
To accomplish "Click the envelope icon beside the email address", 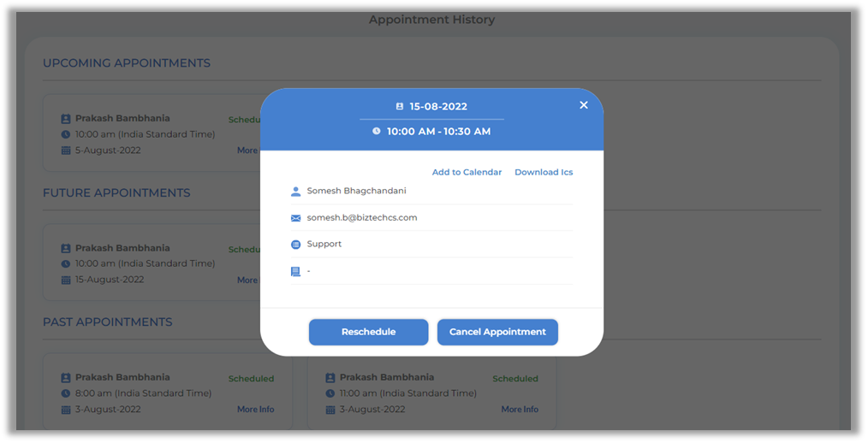I will tap(296, 218).
